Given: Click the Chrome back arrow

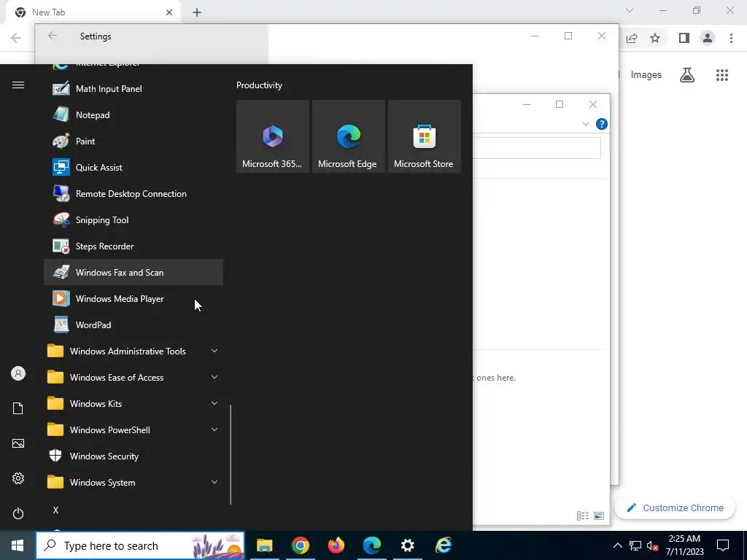Looking at the screenshot, I should coord(16,38).
